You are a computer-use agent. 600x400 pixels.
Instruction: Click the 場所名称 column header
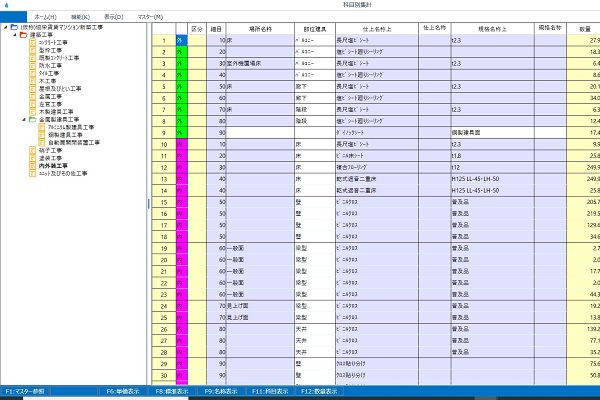260,29
